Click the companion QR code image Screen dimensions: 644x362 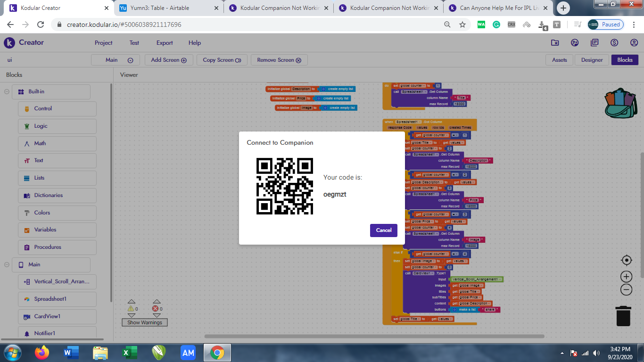pyautogui.click(x=285, y=186)
